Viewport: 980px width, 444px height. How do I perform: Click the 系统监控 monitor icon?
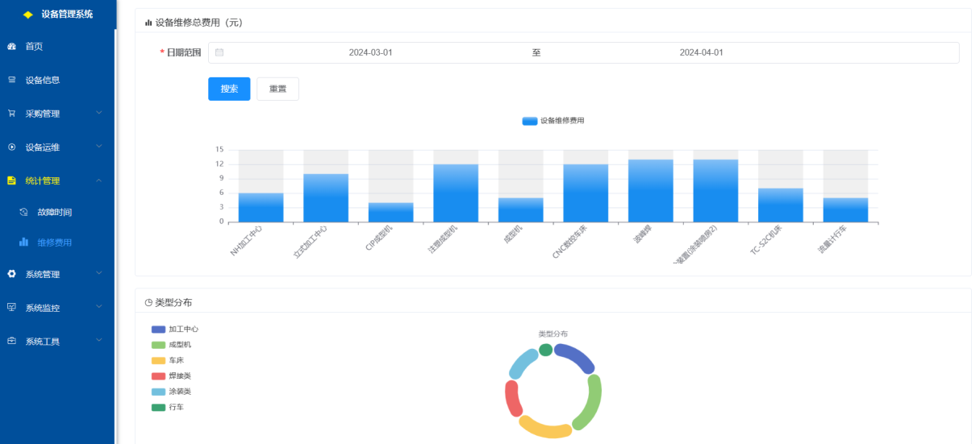point(11,308)
